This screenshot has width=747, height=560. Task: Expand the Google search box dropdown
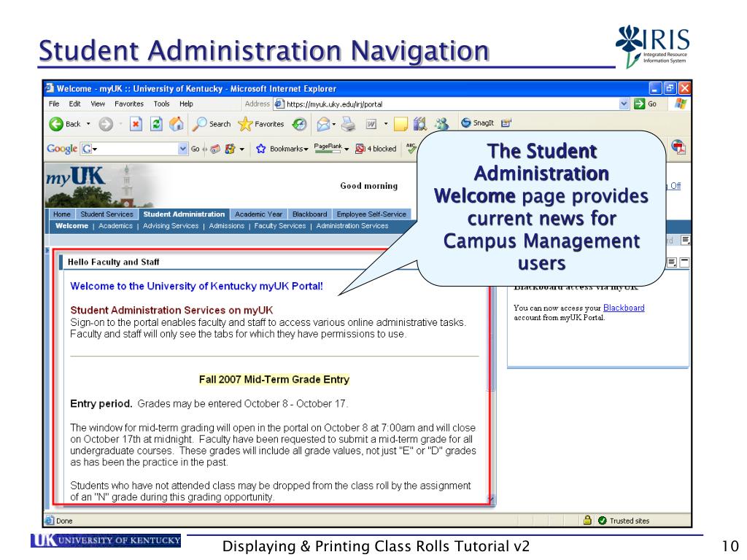[183, 149]
